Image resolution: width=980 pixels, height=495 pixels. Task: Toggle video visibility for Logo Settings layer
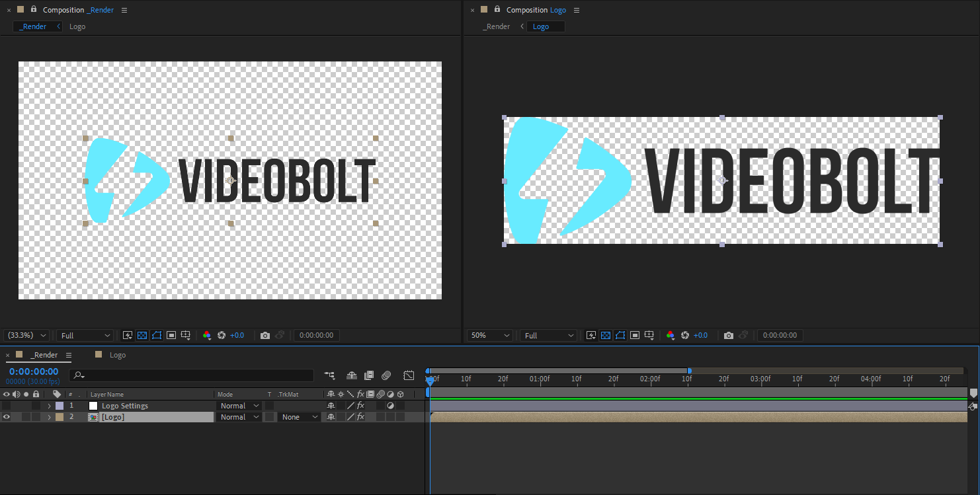[x=7, y=406]
